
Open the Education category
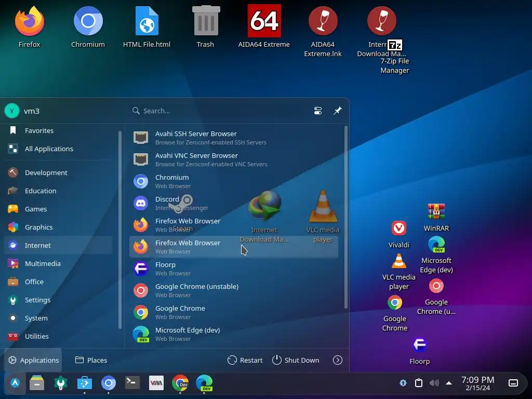[58, 191]
